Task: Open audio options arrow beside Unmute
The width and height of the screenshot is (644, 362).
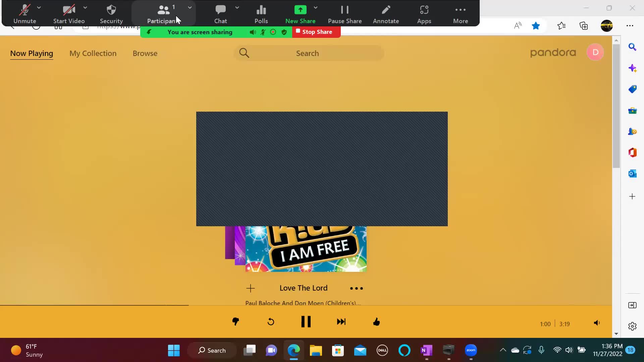Action: pos(39,7)
